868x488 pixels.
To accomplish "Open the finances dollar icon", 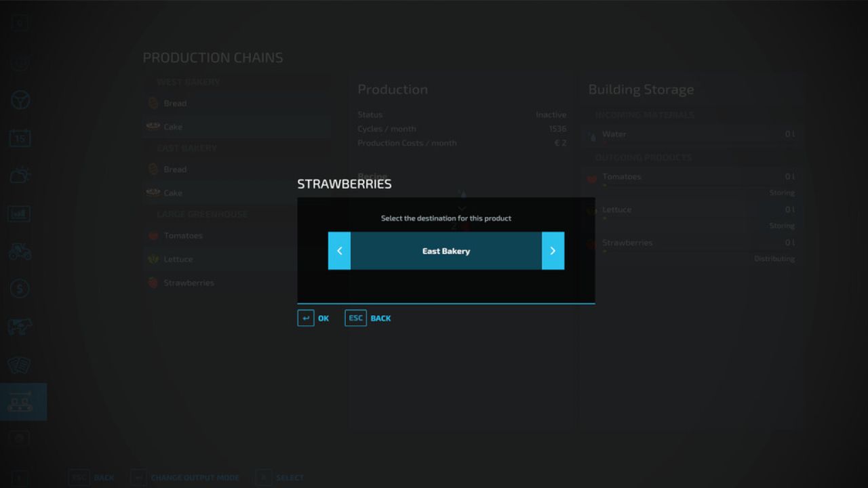I will pos(20,289).
